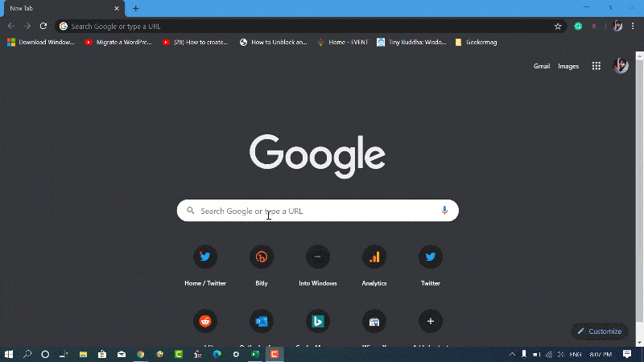Open Cortana circle on taskbar
The width and height of the screenshot is (644, 362).
point(45,354)
